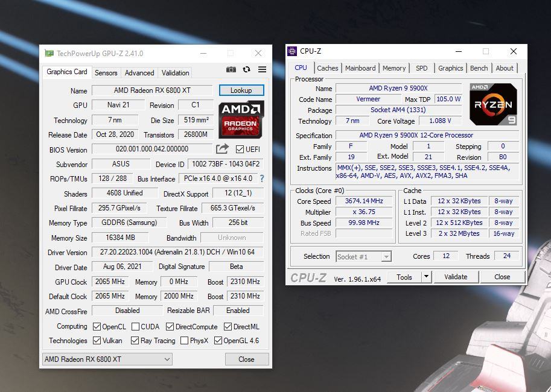The image size is (551, 392).
Task: Switch to the Graphics tab in CPU-Z
Action: click(x=450, y=68)
